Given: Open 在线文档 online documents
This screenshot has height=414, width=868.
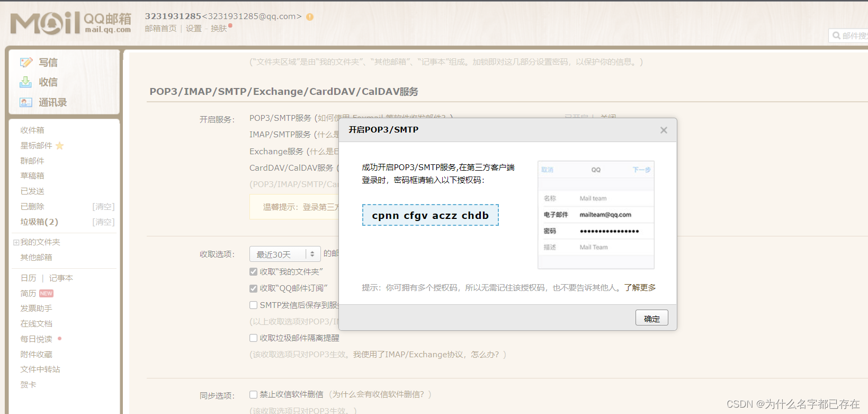Looking at the screenshot, I should point(36,323).
